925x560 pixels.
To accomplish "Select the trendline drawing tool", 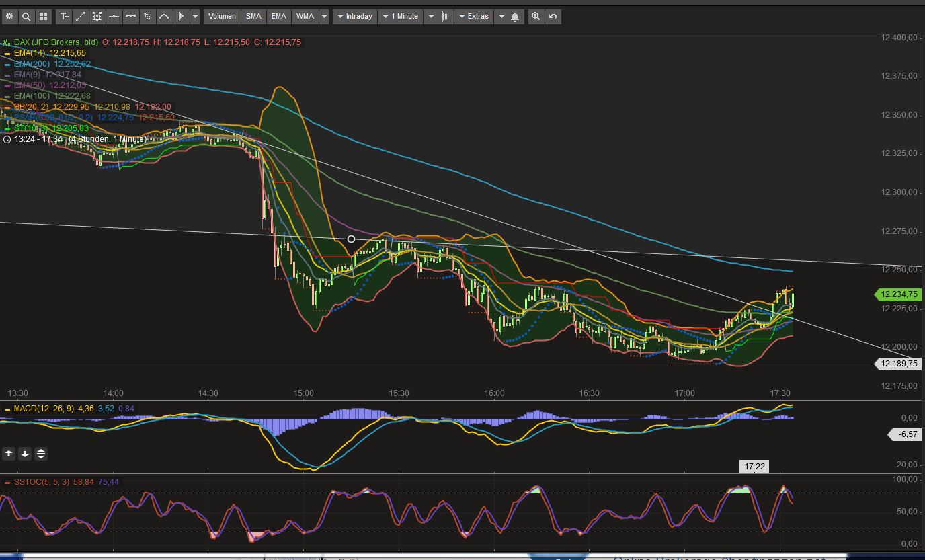I will pyautogui.click(x=81, y=16).
